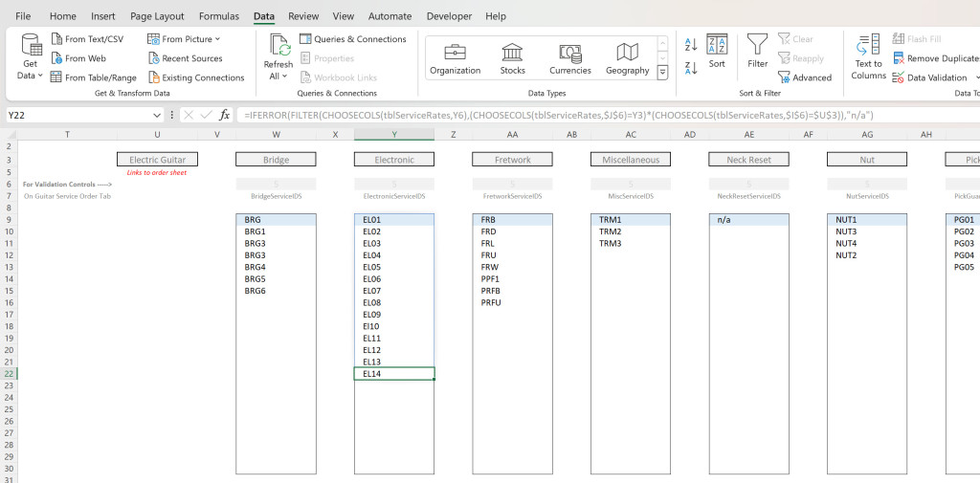The image size is (980, 483).
Task: Switch to the Page Layout tab
Action: point(157,16)
